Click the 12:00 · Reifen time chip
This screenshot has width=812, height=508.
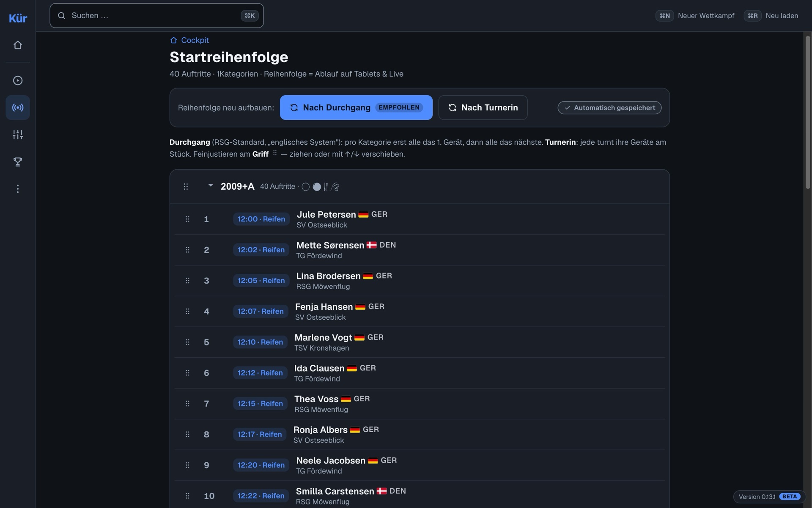point(261,219)
